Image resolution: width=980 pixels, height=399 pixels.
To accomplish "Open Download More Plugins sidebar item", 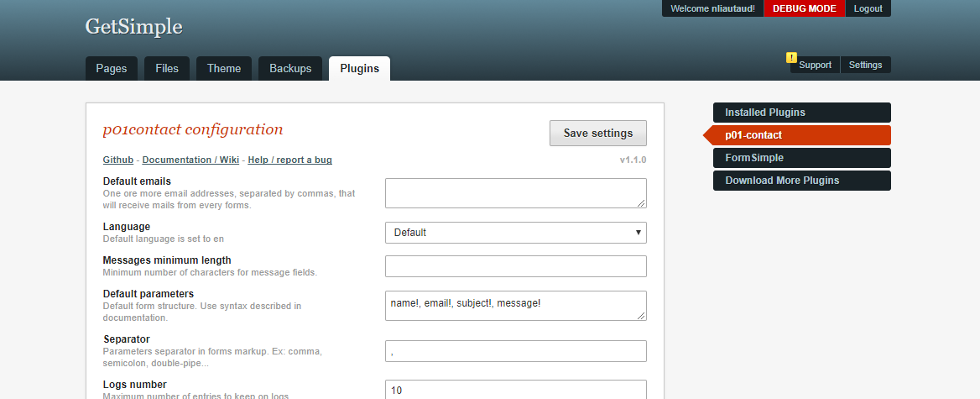I will 801,181.
